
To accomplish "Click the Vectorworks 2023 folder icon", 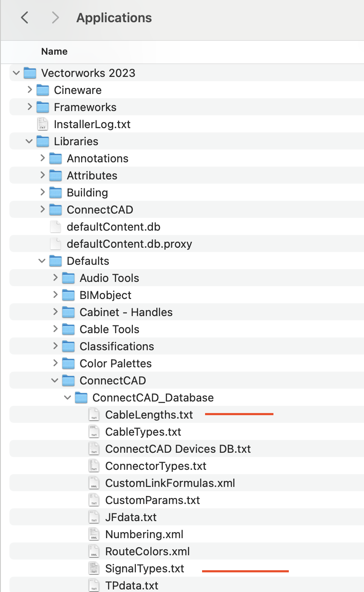I will [x=30, y=73].
